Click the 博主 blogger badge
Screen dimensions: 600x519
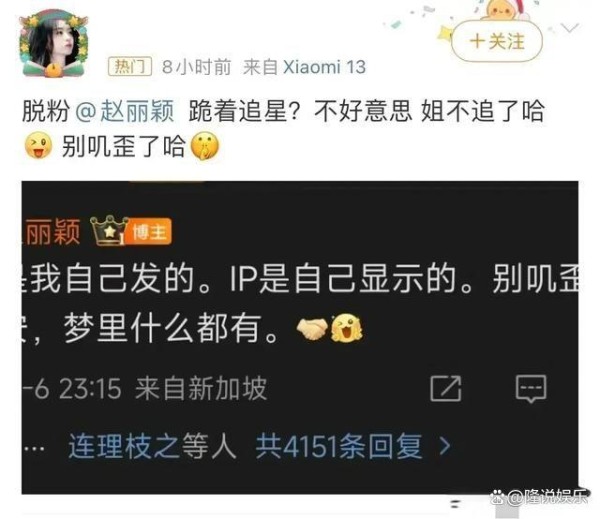[x=150, y=231]
